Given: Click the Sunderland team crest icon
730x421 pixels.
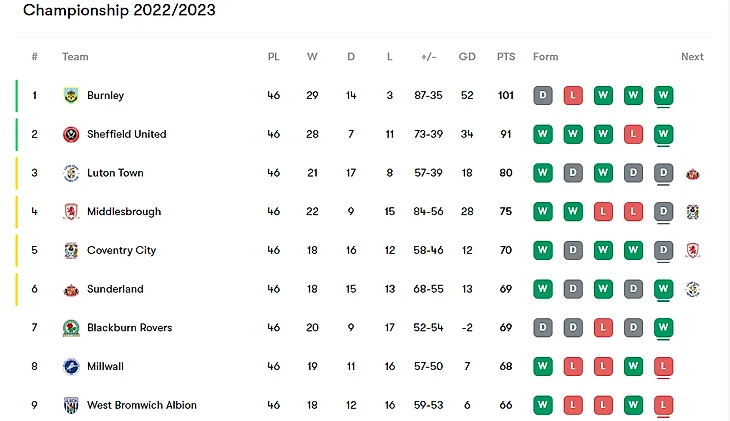Looking at the screenshot, I should pos(71,289).
